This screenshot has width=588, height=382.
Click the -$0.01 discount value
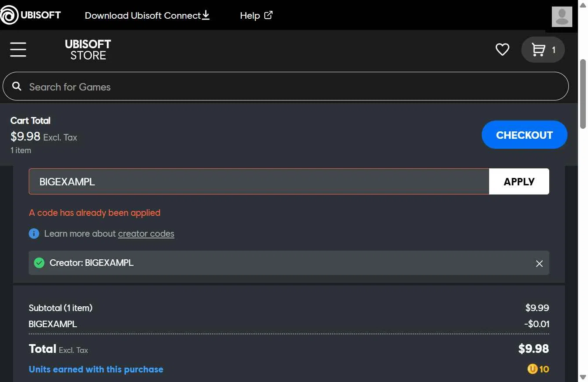537,324
